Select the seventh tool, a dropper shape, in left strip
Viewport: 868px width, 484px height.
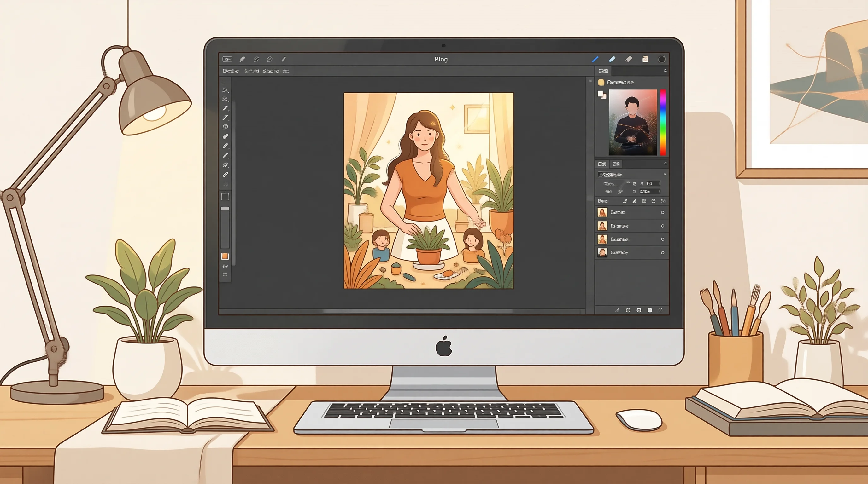pos(226,146)
